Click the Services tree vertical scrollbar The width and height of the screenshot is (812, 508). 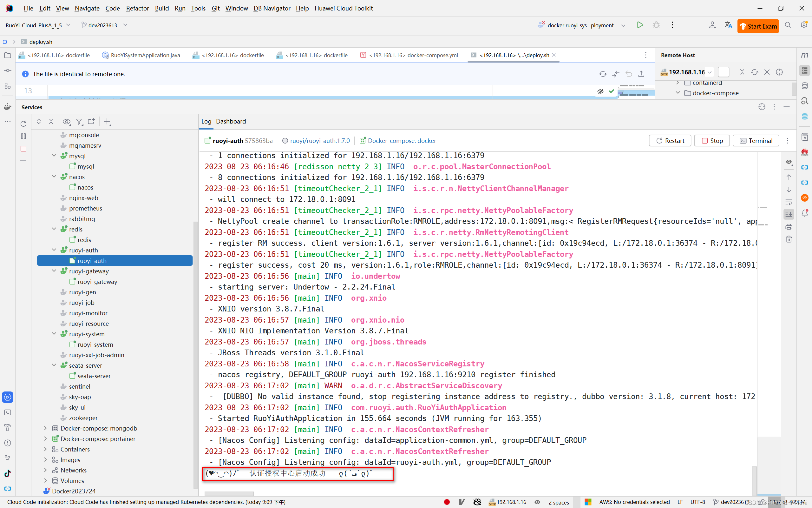[x=196, y=355]
